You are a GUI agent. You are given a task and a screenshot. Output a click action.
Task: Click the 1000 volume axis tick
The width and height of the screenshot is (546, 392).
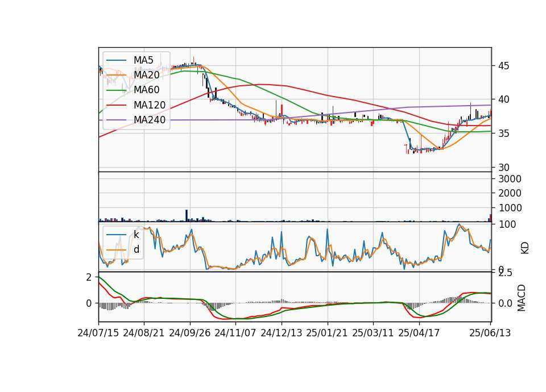click(x=510, y=208)
